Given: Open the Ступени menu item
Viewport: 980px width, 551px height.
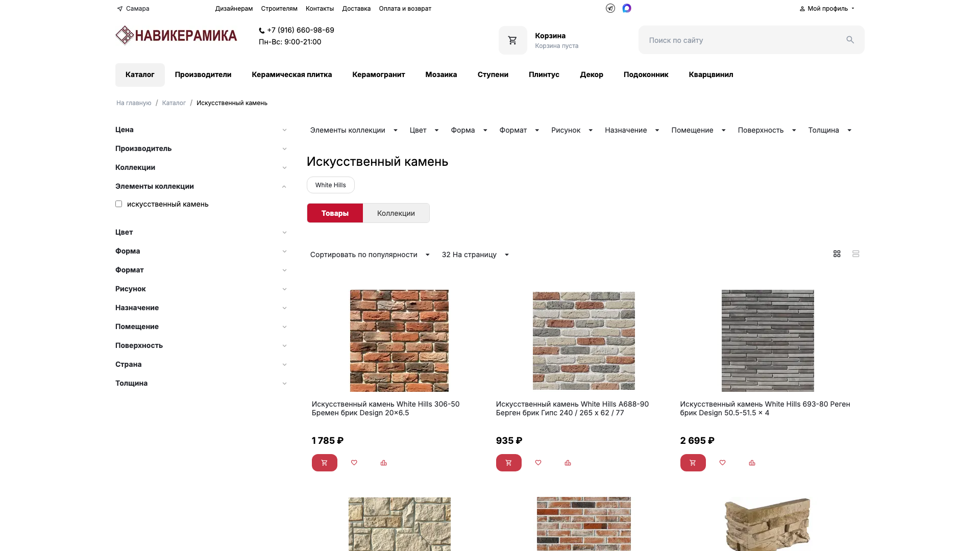Looking at the screenshot, I should (493, 74).
